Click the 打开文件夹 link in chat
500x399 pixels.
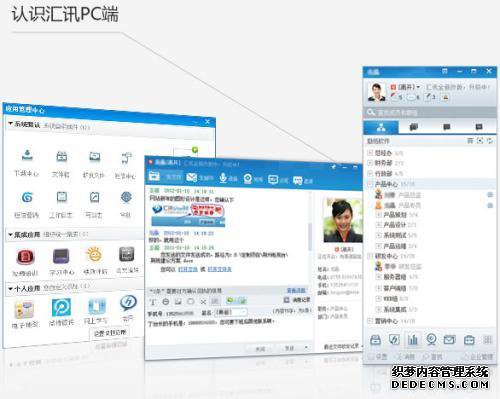(219, 269)
